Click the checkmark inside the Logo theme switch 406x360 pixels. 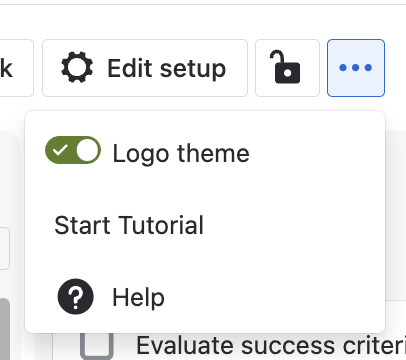point(60,150)
